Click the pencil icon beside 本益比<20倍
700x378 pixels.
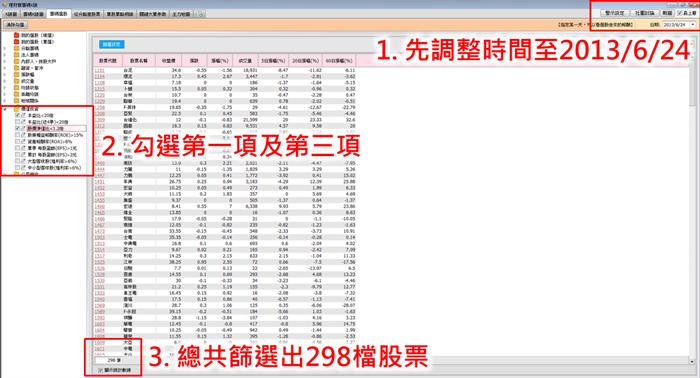23,116
